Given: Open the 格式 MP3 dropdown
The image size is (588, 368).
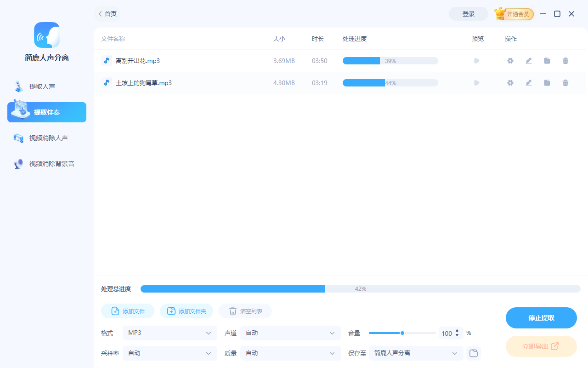Looking at the screenshot, I should point(170,333).
